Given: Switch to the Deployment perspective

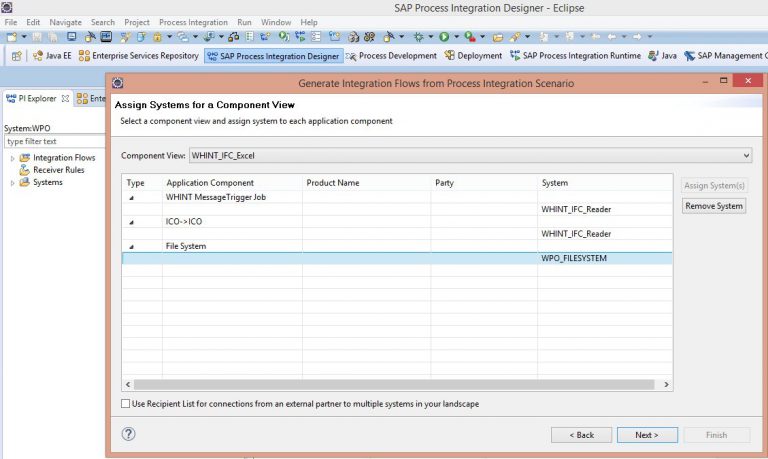Looking at the screenshot, I should pyautogui.click(x=473, y=56).
